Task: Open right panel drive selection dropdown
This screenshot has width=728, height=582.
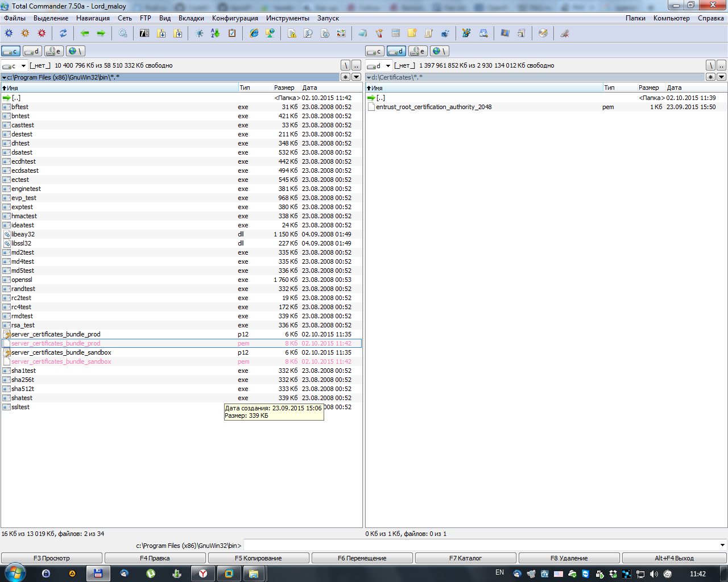Action: 388,66
